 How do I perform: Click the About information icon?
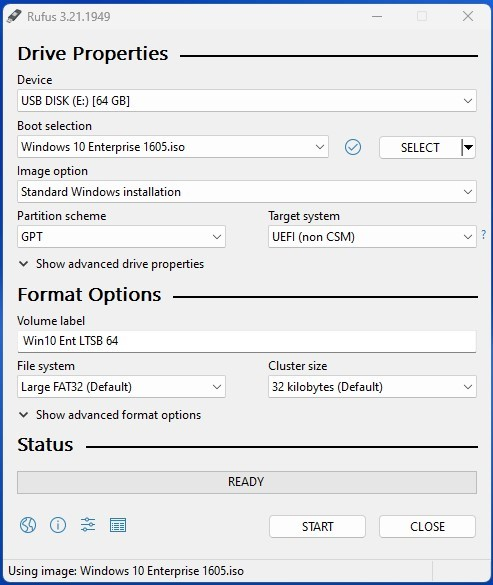(58, 525)
